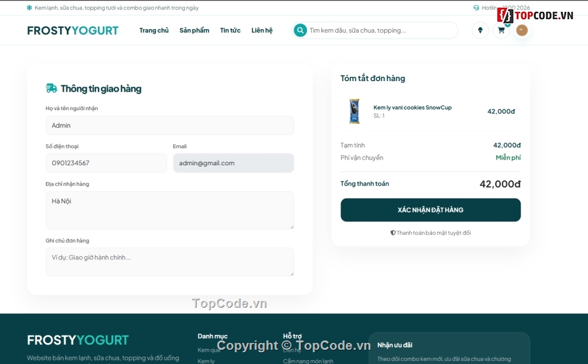This screenshot has width=588, height=364.
Task: Open the ice cream cone icon button
Action: click(x=480, y=30)
